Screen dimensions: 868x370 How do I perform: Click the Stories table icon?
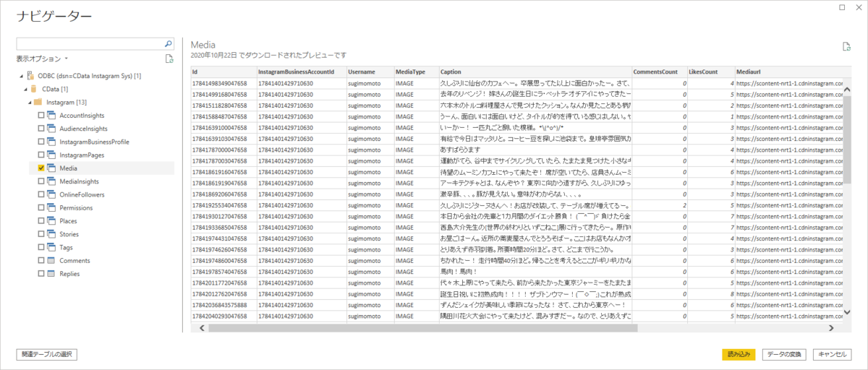tap(52, 234)
